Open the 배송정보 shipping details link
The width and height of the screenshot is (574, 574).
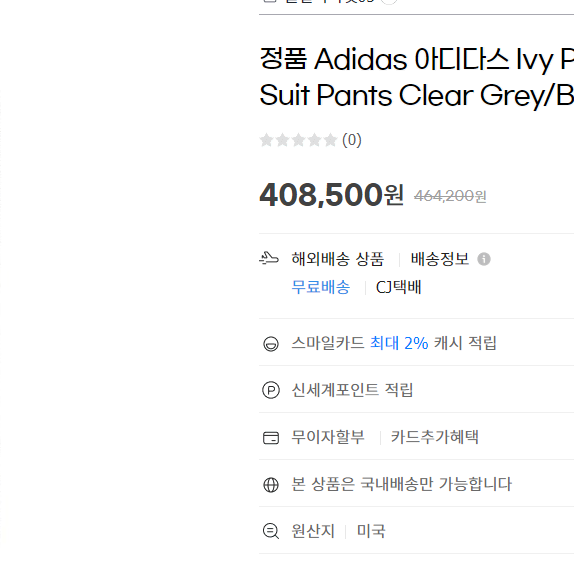click(440, 259)
